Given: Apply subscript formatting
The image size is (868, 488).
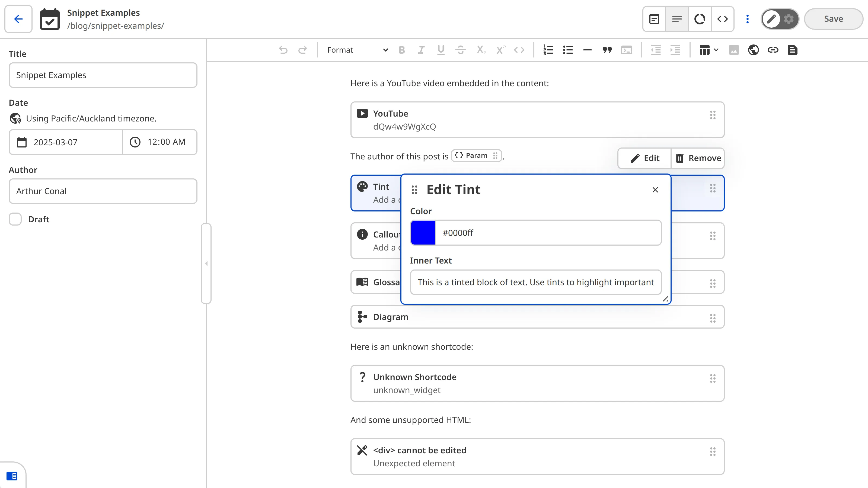Looking at the screenshot, I should pyautogui.click(x=481, y=50).
